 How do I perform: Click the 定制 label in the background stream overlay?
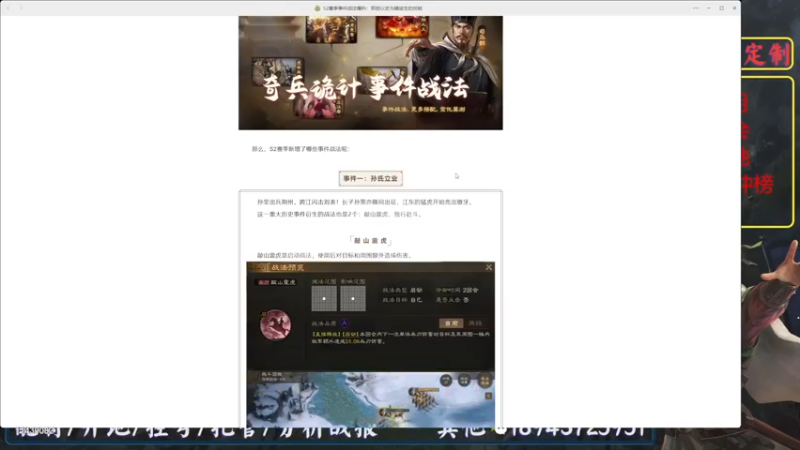point(767,54)
